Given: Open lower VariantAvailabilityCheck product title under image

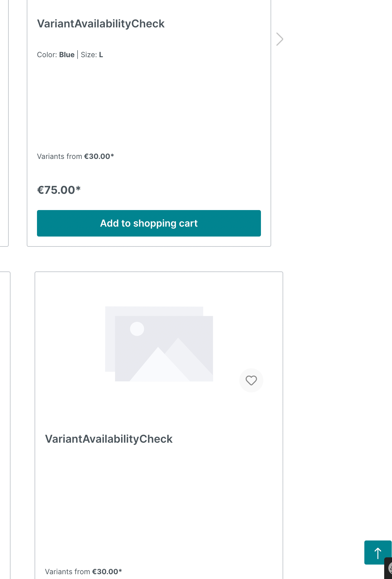Looking at the screenshot, I should (x=109, y=439).
